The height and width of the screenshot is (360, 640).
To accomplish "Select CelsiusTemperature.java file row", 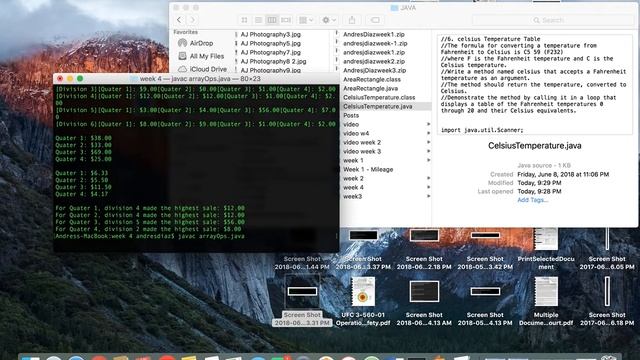I will (386, 106).
